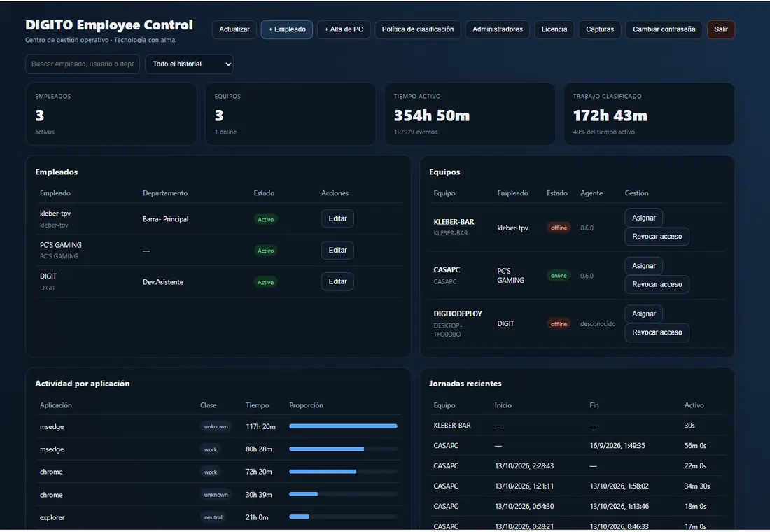Click the Dev.Asistente department cell
The width and height of the screenshot is (770, 532).
click(163, 282)
